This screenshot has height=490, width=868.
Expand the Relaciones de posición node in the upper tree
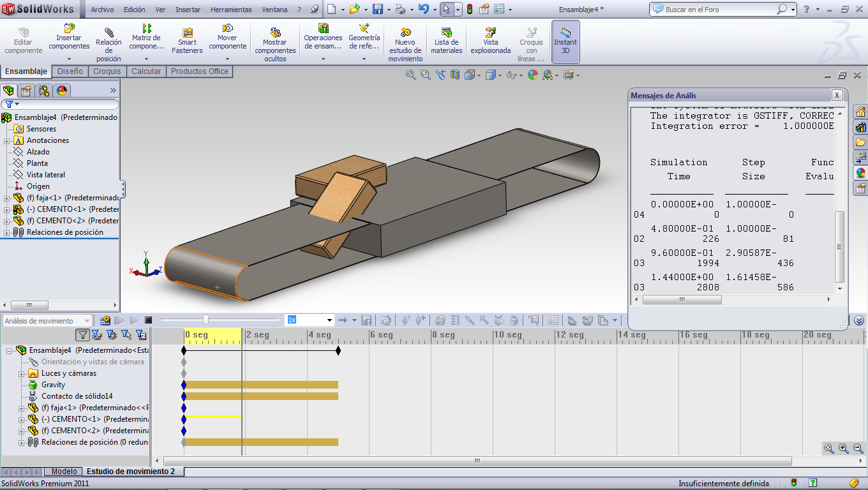(x=6, y=232)
